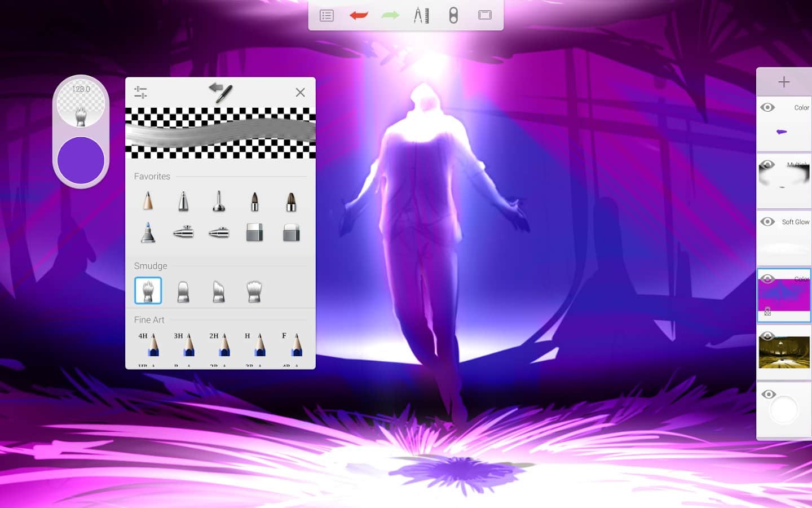Select the selected first Smudge brush
Screen dimensions: 812x508
point(148,291)
